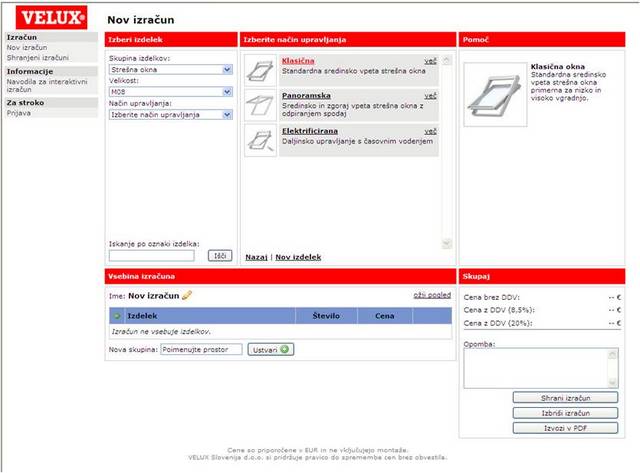
Task: Go to Prijava in the sidebar
Action: pos(19,112)
